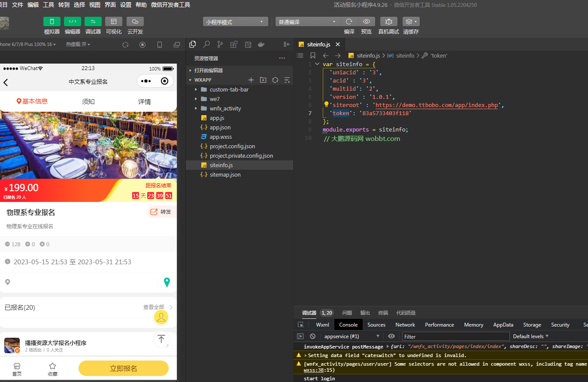Viewport: 588px width, 382px height.
Task: Select the source control branch icon
Action: pos(220,44)
